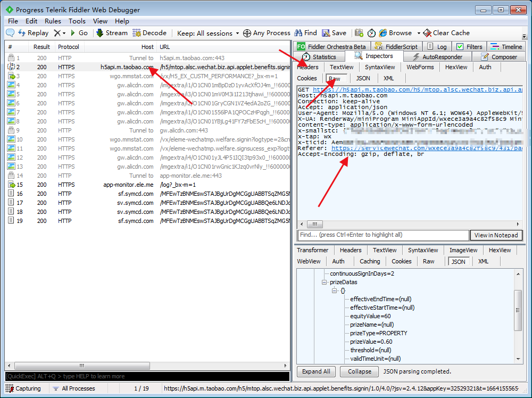Viewport: 532px width, 398px height.
Task: Switch to the Statistics tab
Action: (319, 56)
